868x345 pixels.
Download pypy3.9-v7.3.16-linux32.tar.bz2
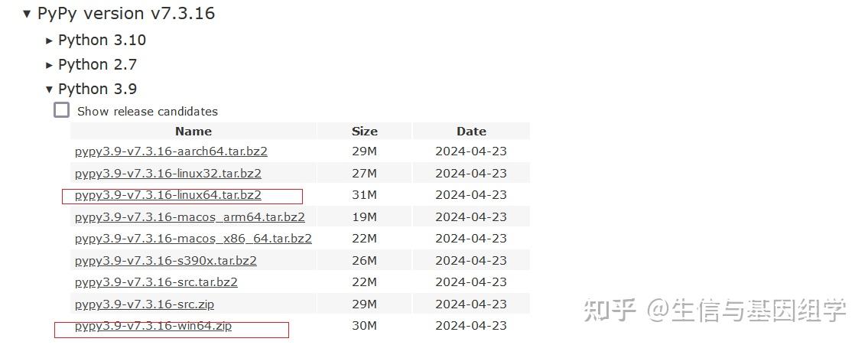[167, 174]
